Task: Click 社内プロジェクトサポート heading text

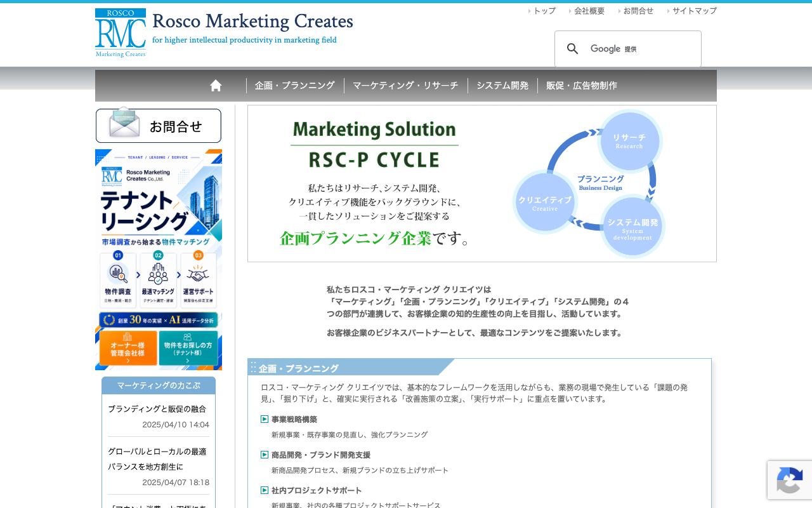Action: coord(317,491)
